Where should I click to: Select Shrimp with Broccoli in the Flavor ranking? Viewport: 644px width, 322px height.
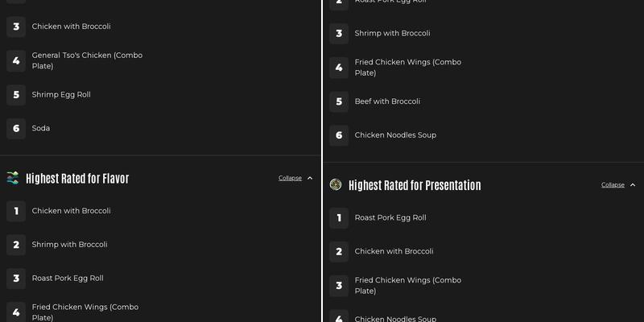pos(69,245)
